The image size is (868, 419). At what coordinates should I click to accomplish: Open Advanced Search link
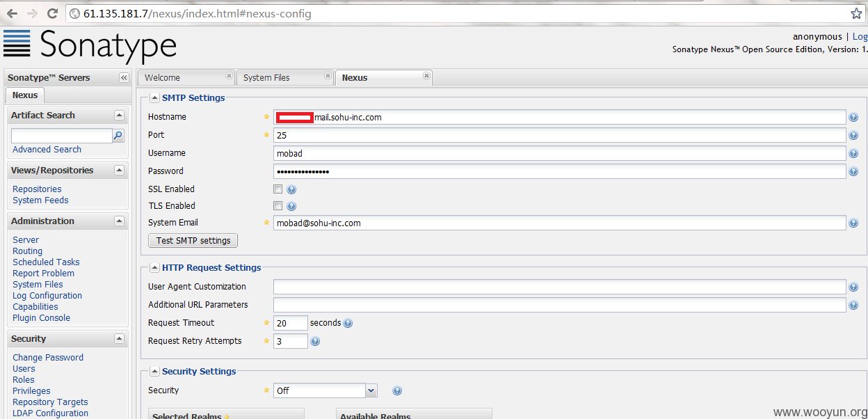pyautogui.click(x=47, y=150)
